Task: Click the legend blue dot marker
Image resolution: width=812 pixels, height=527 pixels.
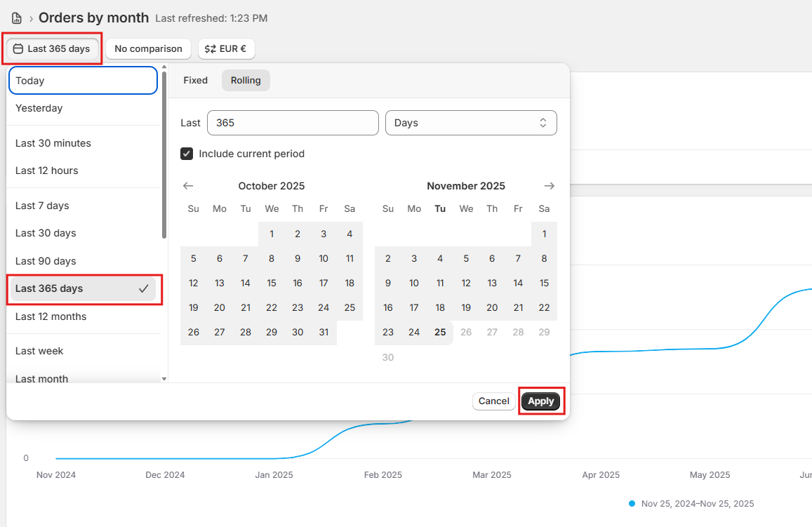Action: [x=632, y=504]
